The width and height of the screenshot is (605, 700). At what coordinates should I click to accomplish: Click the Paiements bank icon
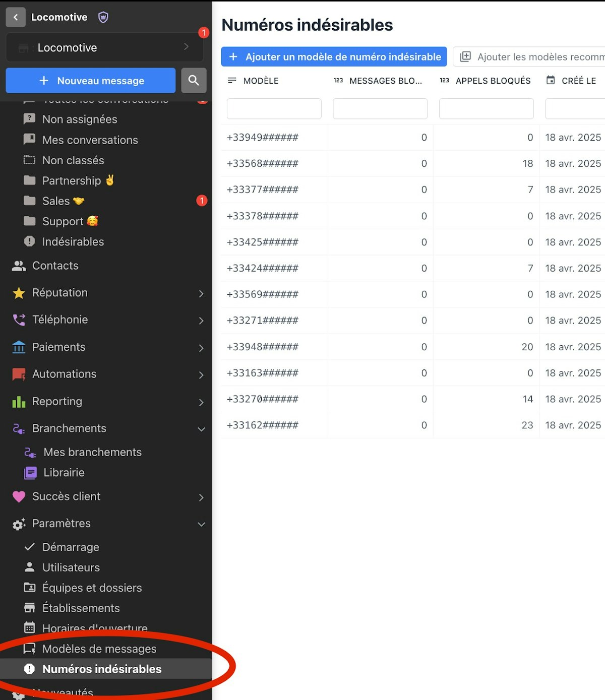[x=19, y=347]
